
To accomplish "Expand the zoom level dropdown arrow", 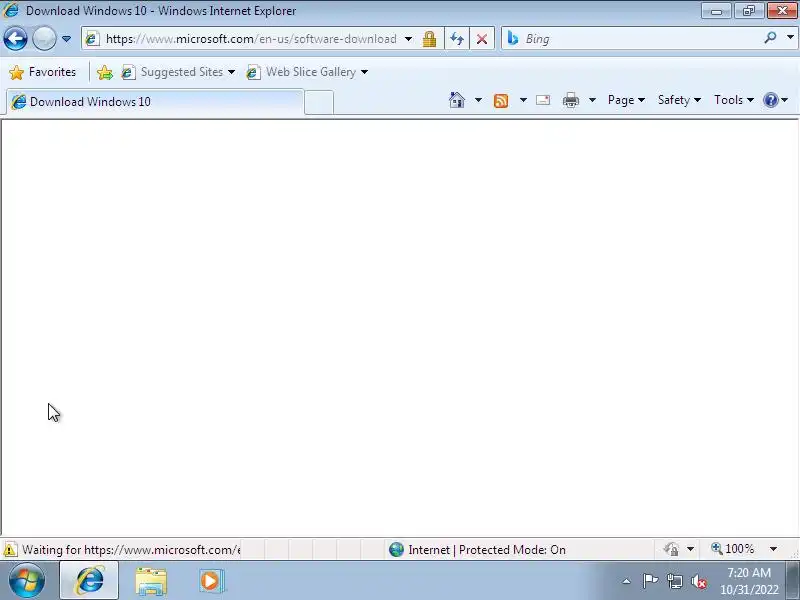I will 773,549.
